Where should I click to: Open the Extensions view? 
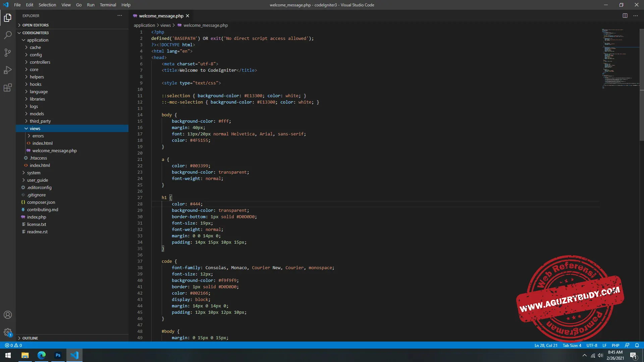tap(8, 87)
